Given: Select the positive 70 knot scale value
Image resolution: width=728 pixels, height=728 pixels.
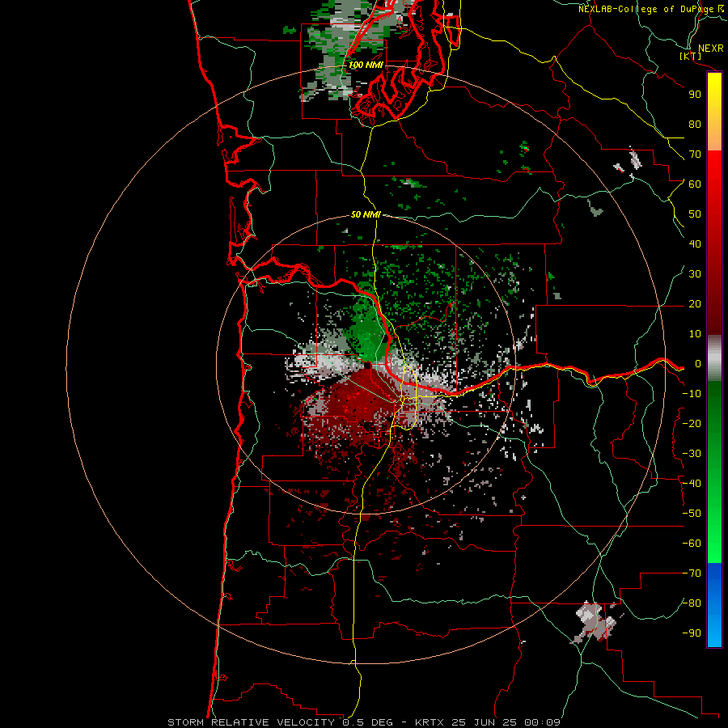Looking at the screenshot, I should point(695,154).
